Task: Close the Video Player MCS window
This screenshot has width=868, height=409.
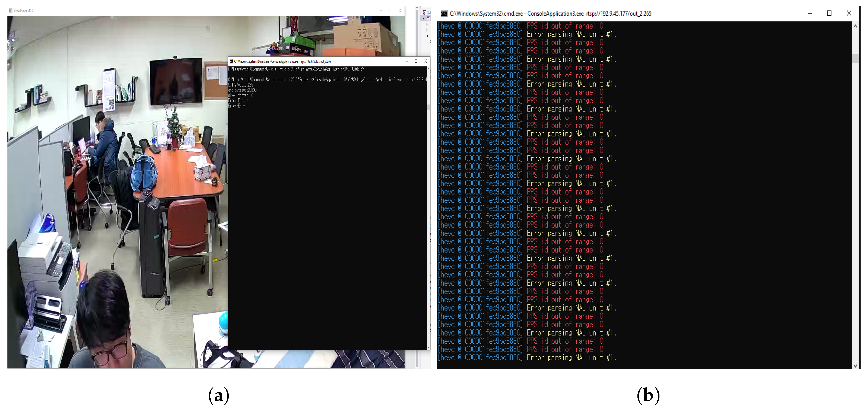Action: pos(400,10)
